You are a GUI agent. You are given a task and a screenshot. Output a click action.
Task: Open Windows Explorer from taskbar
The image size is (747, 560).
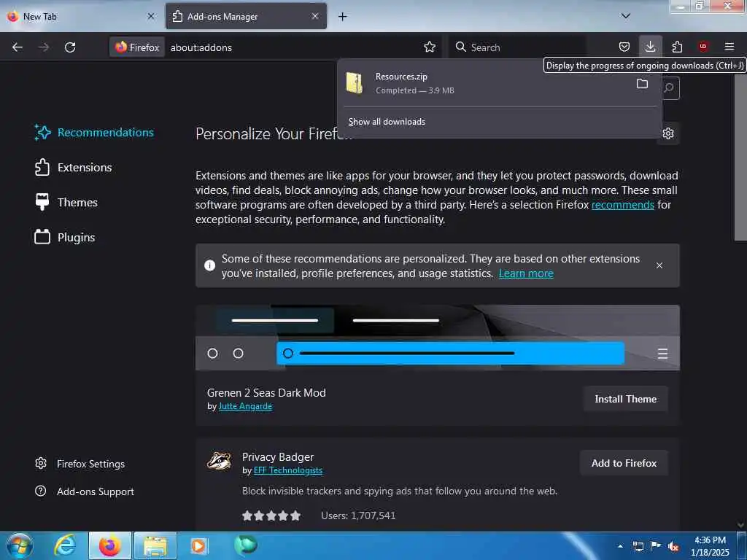coord(155,545)
